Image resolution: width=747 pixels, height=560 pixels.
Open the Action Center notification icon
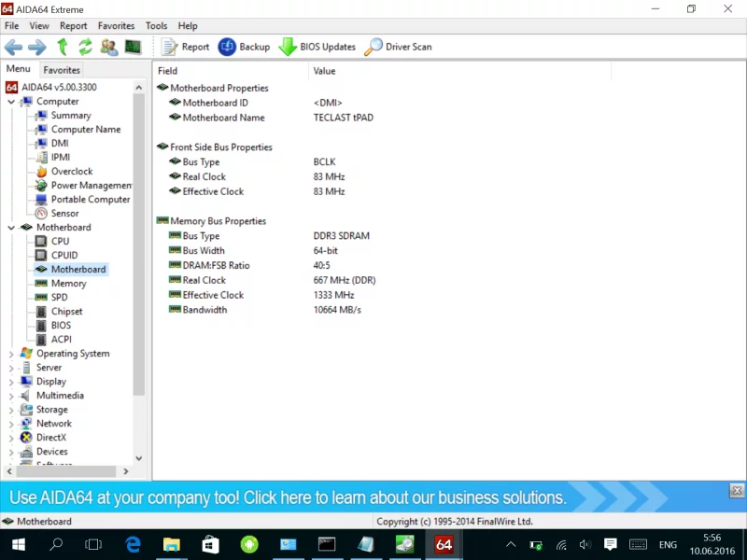tap(611, 544)
